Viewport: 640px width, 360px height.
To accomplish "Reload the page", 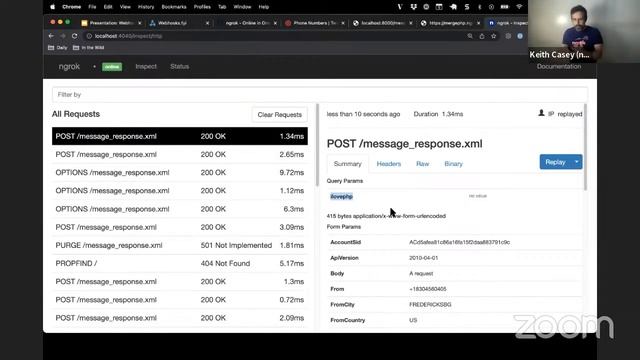I will (x=74, y=36).
